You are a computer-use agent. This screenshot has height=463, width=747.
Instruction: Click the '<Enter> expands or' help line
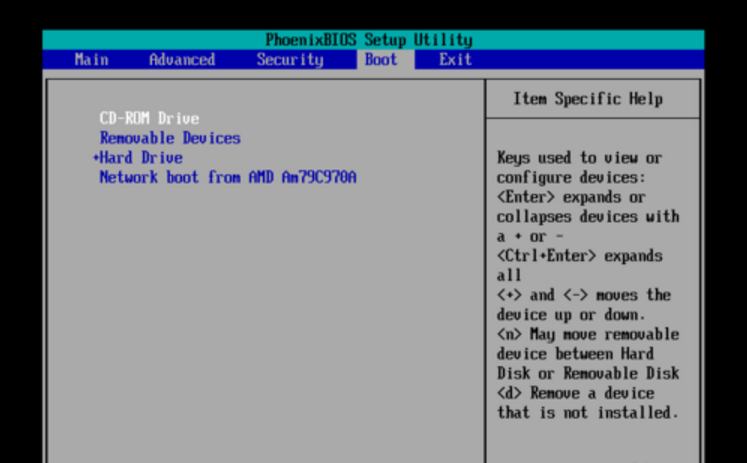(x=571, y=197)
